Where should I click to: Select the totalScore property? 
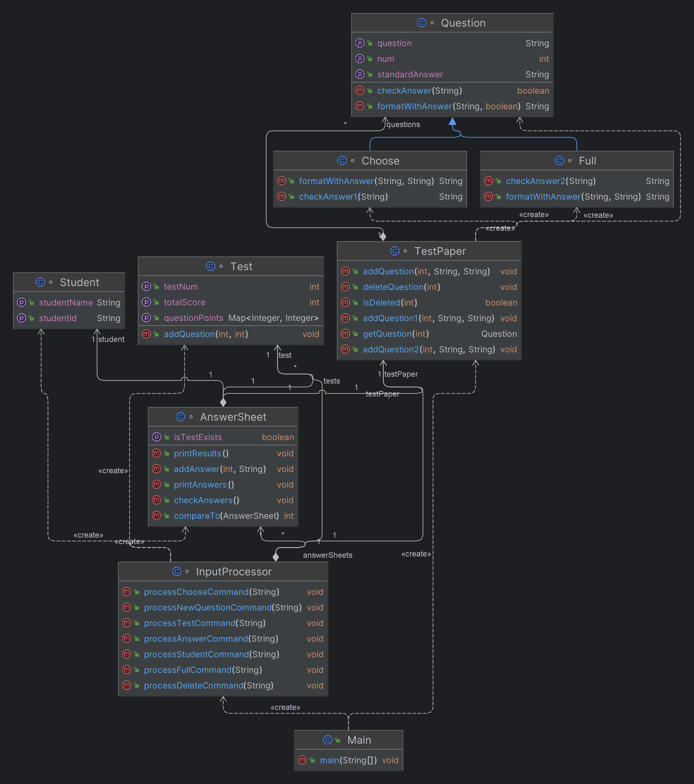(231, 302)
